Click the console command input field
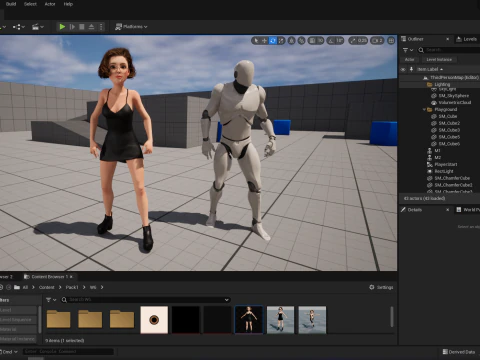The image size is (480, 360). 68,352
